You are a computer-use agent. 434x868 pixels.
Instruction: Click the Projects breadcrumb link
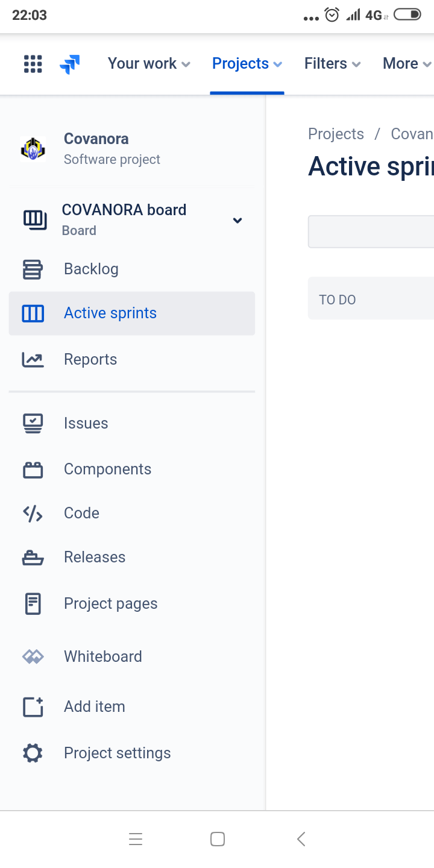(336, 134)
